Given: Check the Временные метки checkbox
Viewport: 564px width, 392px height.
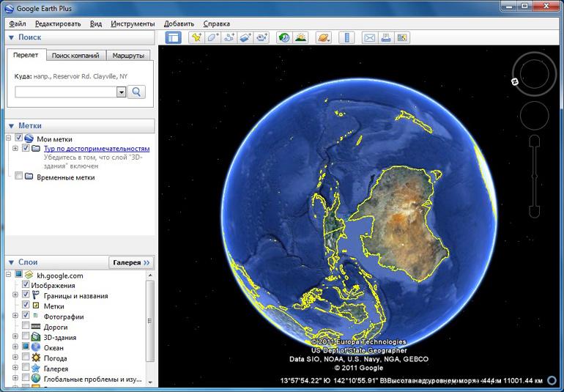Looking at the screenshot, I should point(19,177).
